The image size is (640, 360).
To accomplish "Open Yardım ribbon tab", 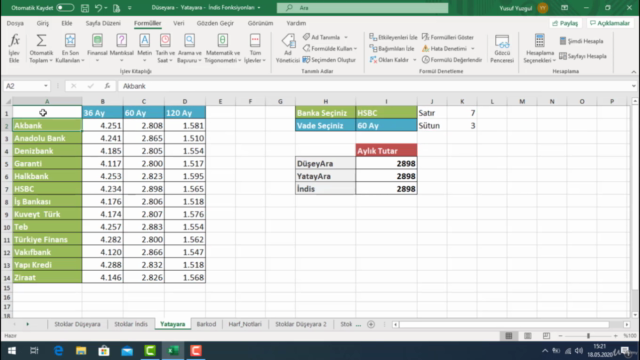I will point(296,23).
